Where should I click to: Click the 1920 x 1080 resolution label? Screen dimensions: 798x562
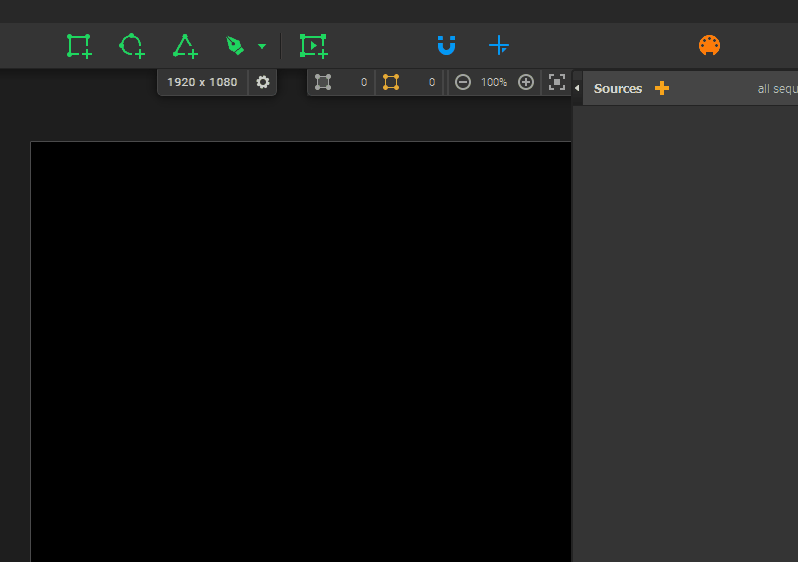(202, 82)
